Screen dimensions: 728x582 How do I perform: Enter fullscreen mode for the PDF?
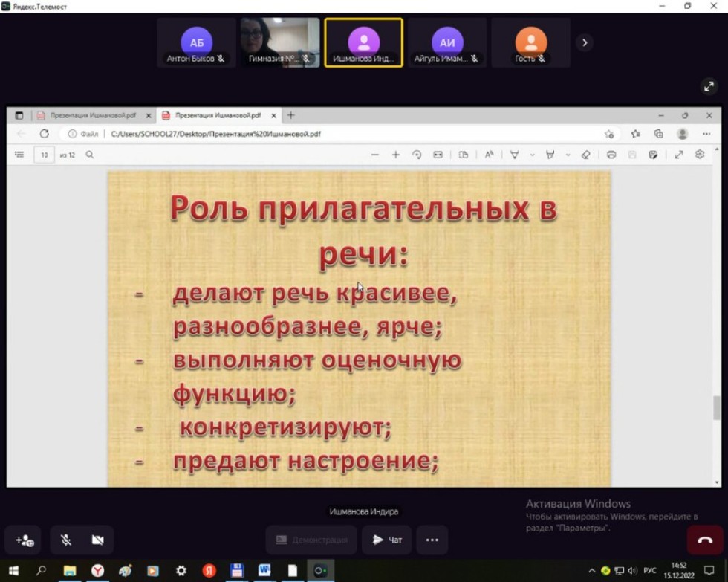[678, 155]
